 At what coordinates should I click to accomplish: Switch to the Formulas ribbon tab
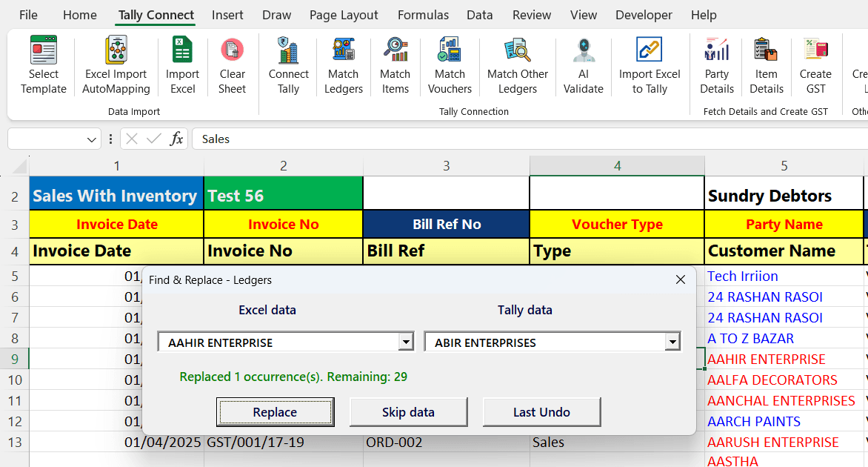pos(423,15)
